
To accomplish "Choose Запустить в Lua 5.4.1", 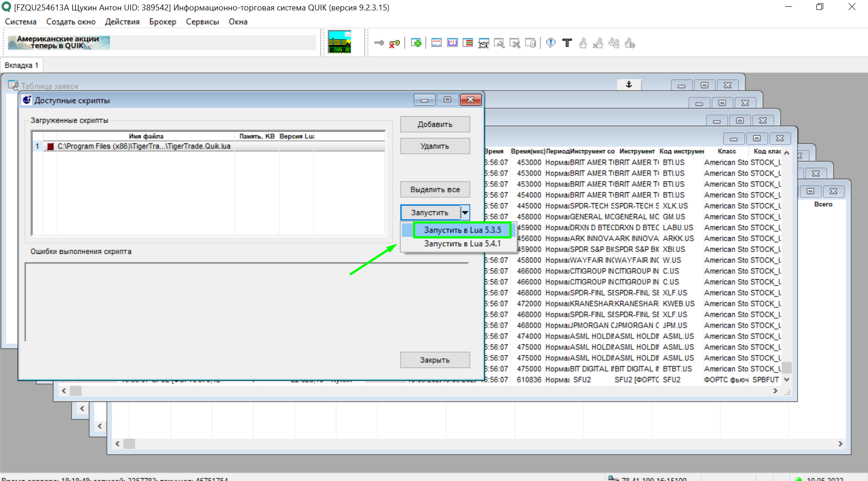I will pyautogui.click(x=462, y=244).
